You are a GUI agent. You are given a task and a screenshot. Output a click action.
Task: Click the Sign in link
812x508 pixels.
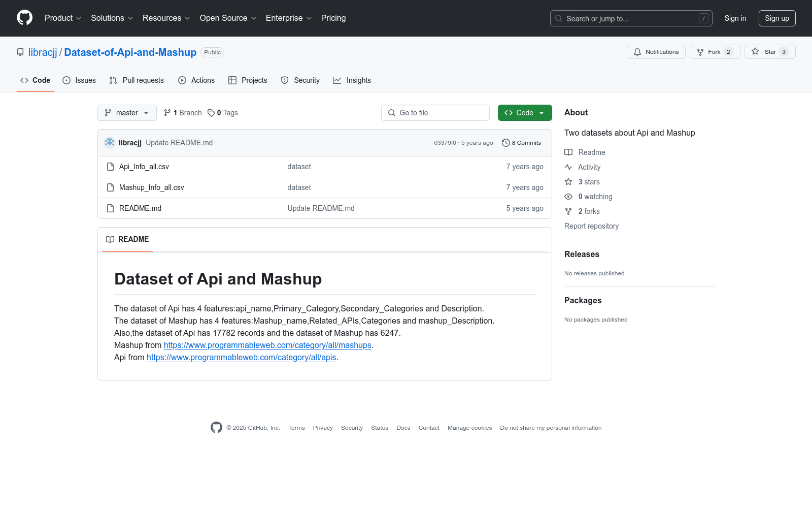[x=735, y=18]
